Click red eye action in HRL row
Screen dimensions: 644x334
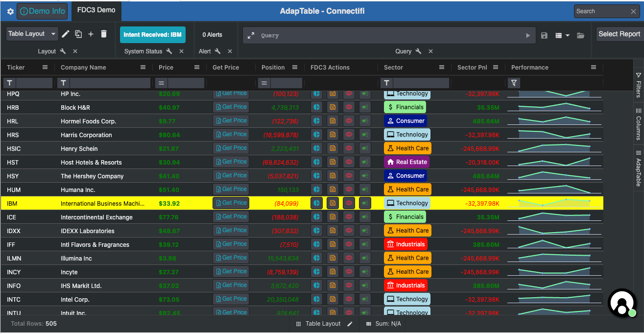(349, 120)
